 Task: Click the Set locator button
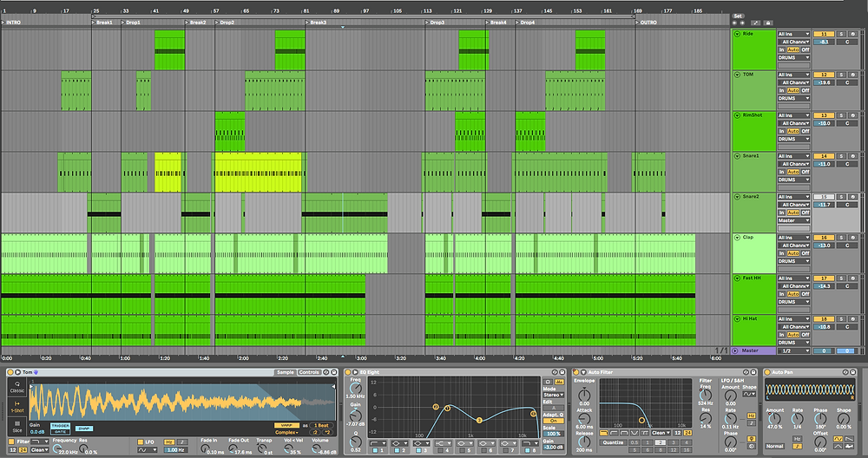(738, 16)
